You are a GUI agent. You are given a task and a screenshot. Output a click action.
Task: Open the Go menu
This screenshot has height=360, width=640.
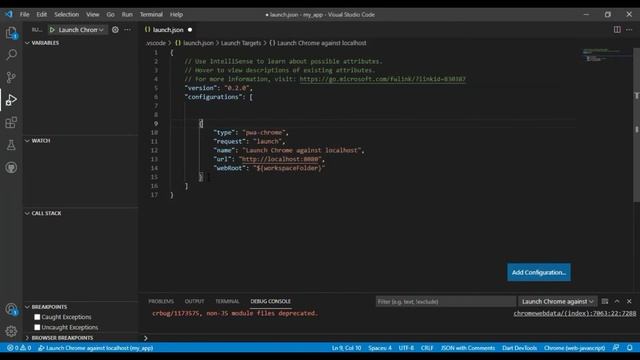pyautogui.click(x=111, y=14)
